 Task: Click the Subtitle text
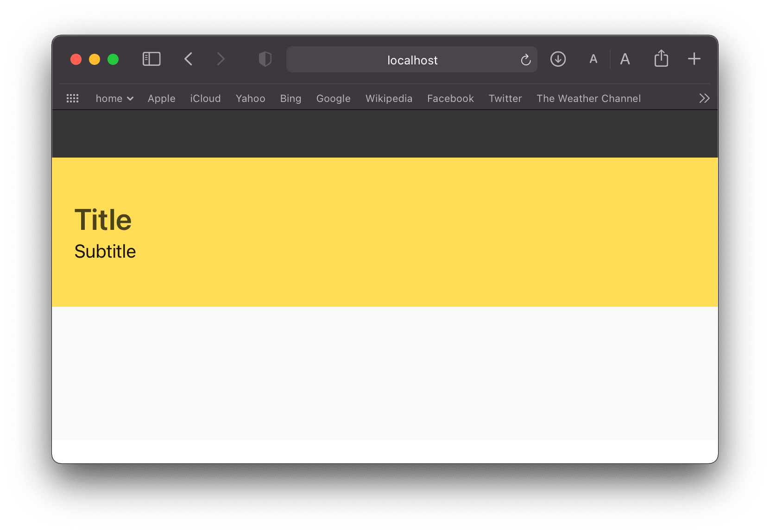[105, 251]
